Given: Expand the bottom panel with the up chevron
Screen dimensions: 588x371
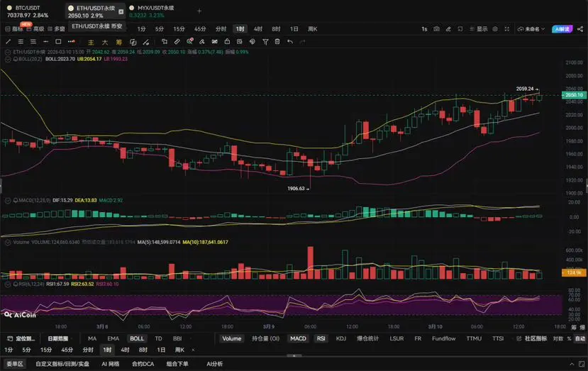Looking at the screenshot, I should tap(572, 364).
